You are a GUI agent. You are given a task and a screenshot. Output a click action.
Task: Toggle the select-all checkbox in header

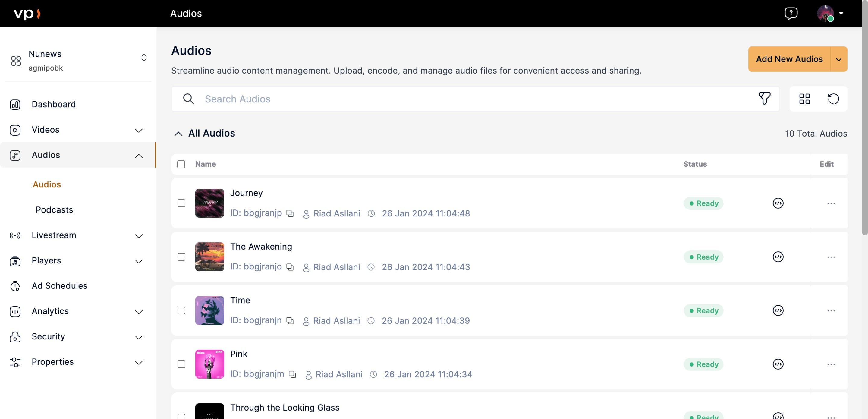181,164
